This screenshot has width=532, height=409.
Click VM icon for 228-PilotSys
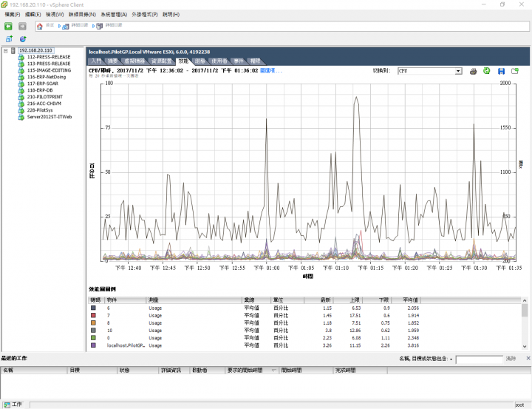21,110
